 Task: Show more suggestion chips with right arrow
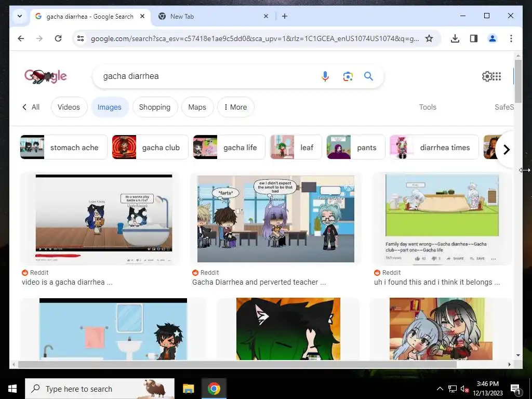(506, 149)
